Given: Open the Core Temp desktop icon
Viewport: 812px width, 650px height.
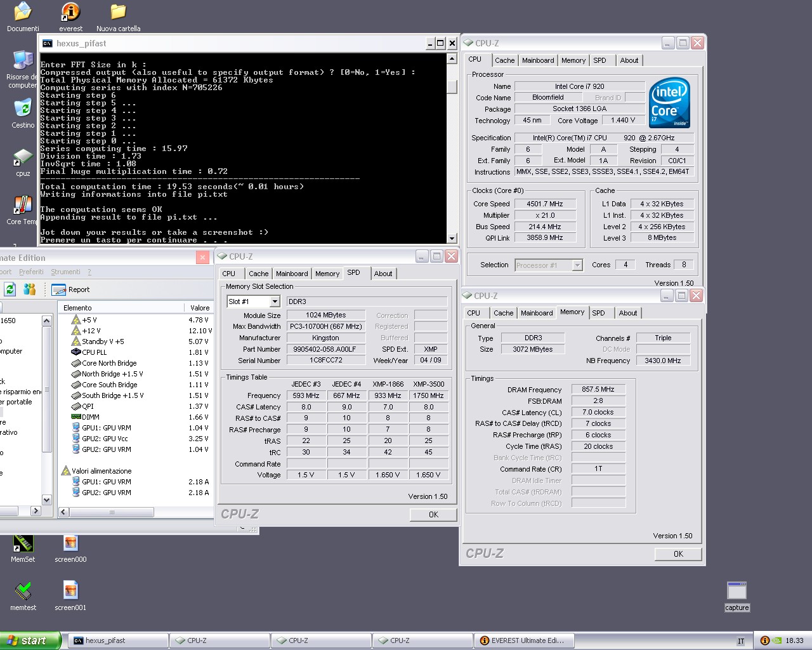Looking at the screenshot, I should tap(23, 211).
